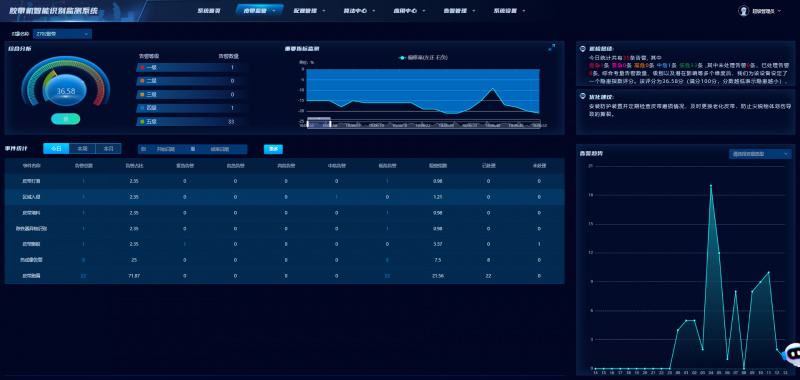This screenshot has height=380, width=800.
Task: Click the start date input field
Action: point(165,149)
